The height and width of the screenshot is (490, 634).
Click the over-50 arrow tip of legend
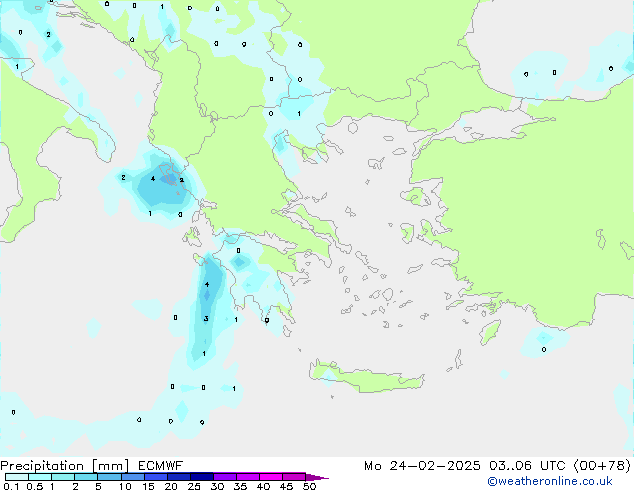pyautogui.click(x=317, y=477)
